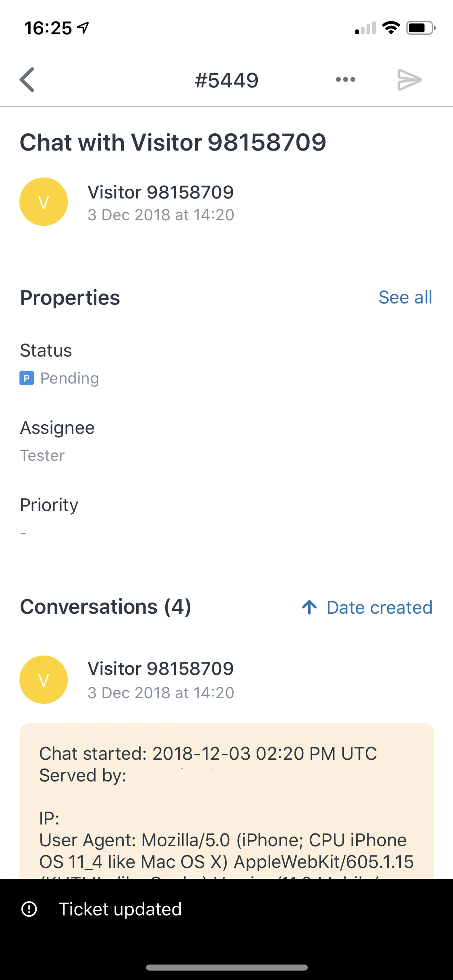Open the Status field showing Pending
This screenshot has width=453, height=980.
(69, 378)
